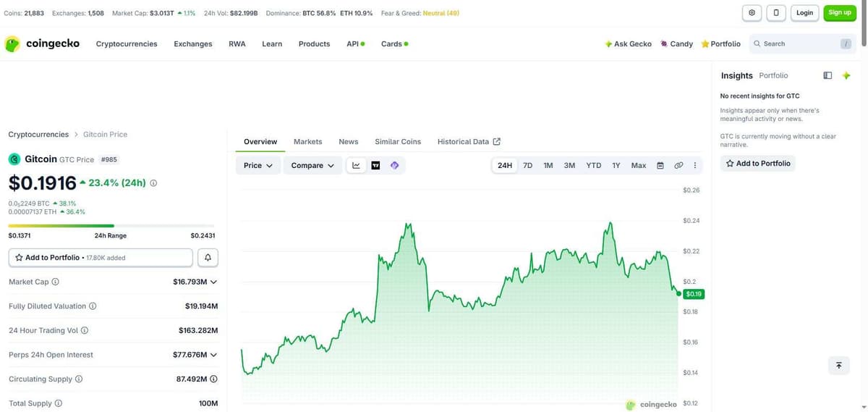Open the Historical Data external link
This screenshot has height=412, width=868.
tap(469, 141)
